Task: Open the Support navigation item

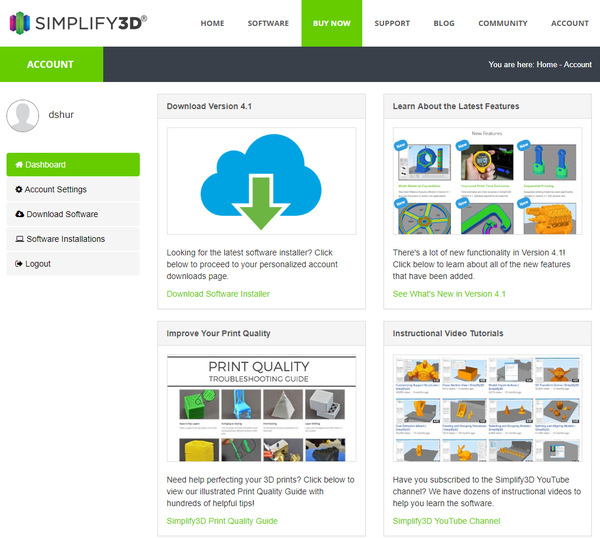Action: tap(392, 23)
